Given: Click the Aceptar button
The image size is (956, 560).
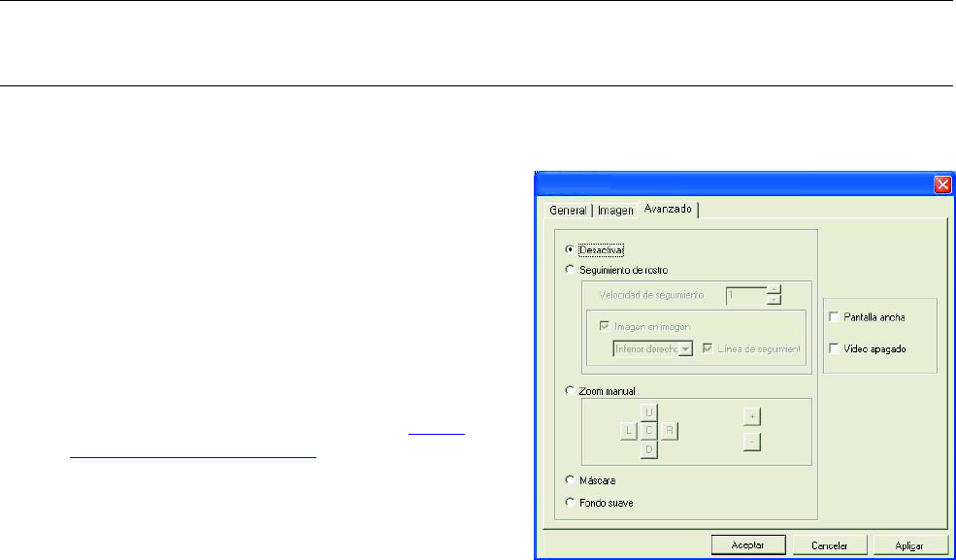Looking at the screenshot, I should tap(749, 544).
